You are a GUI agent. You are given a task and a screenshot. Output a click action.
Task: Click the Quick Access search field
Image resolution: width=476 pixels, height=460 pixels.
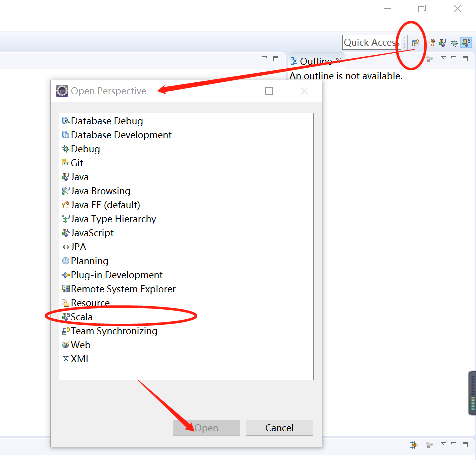click(371, 42)
